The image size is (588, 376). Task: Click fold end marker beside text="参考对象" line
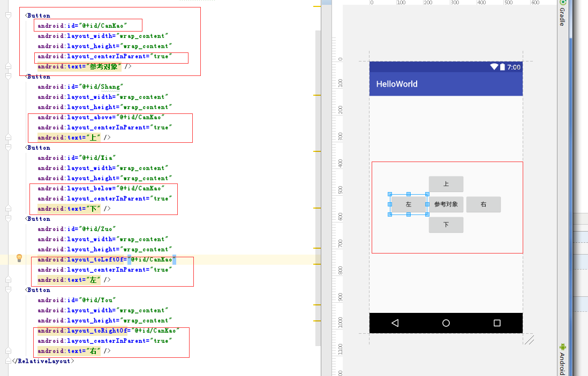click(8, 66)
